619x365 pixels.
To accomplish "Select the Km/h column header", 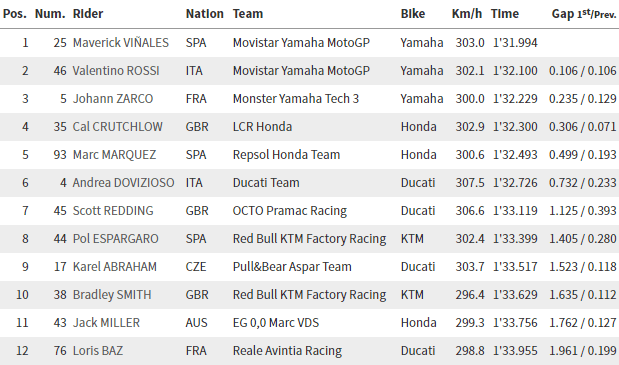I will tap(467, 14).
